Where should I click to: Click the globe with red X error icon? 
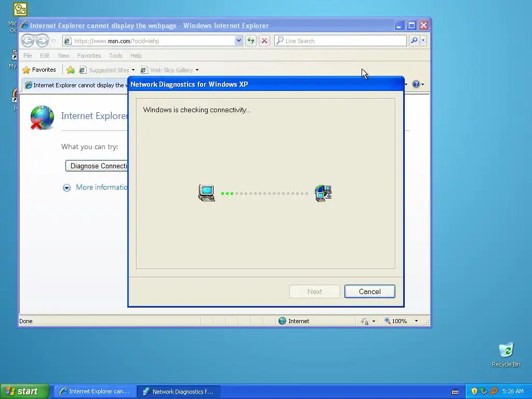[x=42, y=117]
